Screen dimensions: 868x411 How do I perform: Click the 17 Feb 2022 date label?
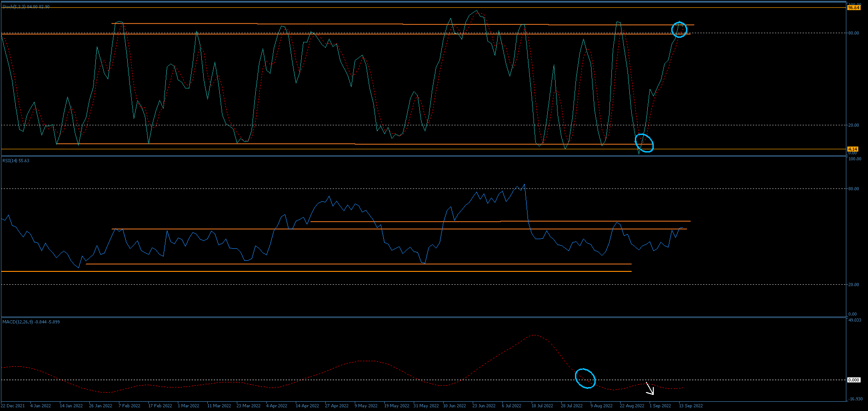[x=160, y=406]
